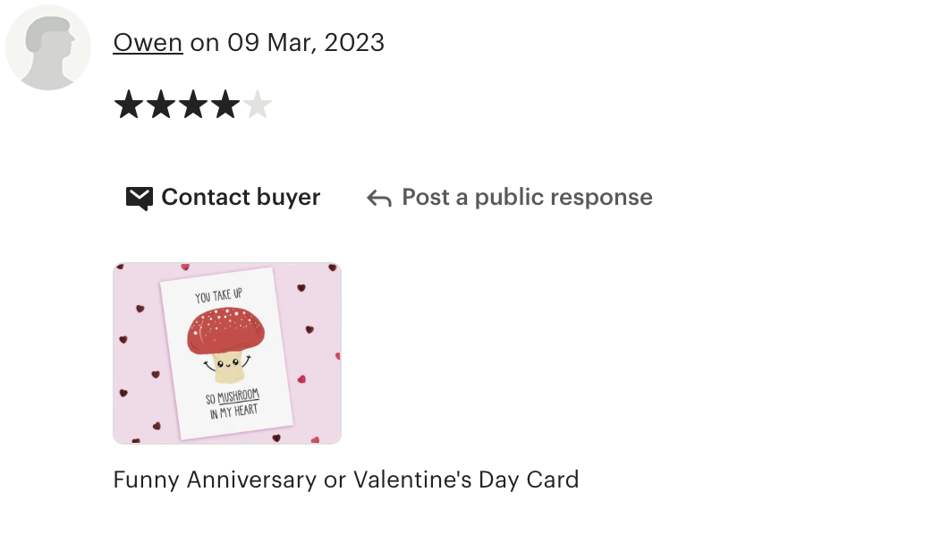This screenshot has height=560, width=941.
Task: Open Owen's grey profile avatar
Action: tap(48, 47)
